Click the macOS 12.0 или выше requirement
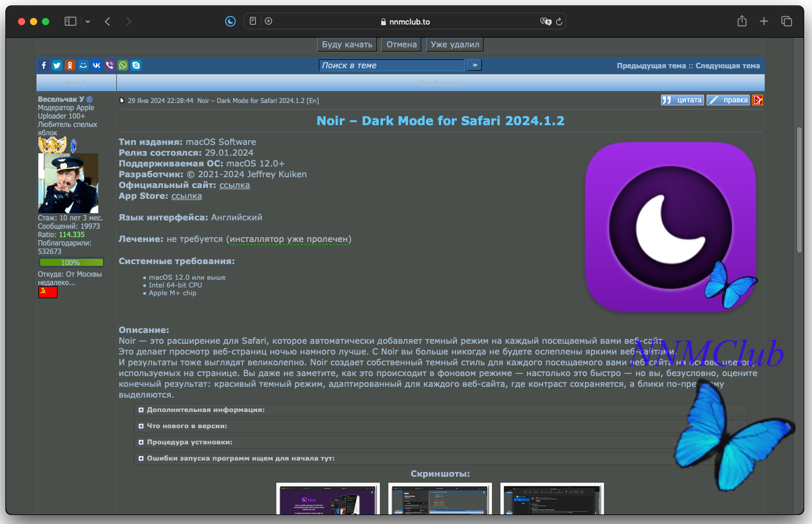Screen dimensions: 812x524 tap(187, 277)
